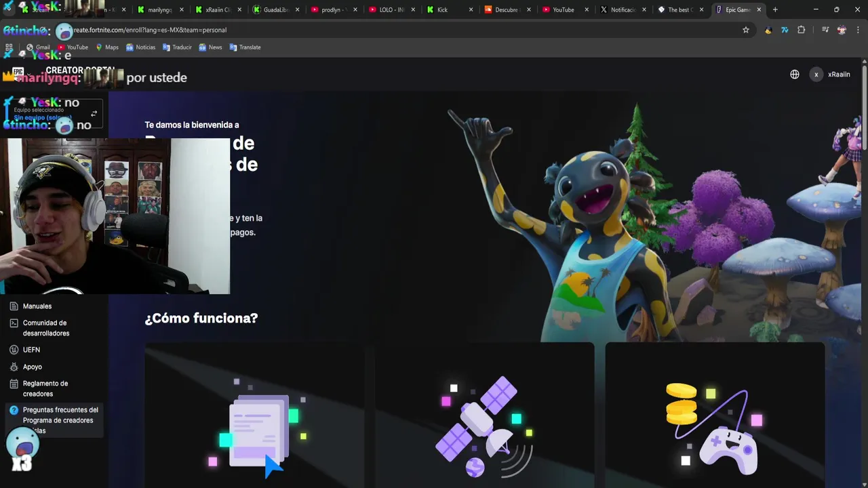Open the YouTube bookmark
The width and height of the screenshot is (868, 488).
(x=73, y=47)
